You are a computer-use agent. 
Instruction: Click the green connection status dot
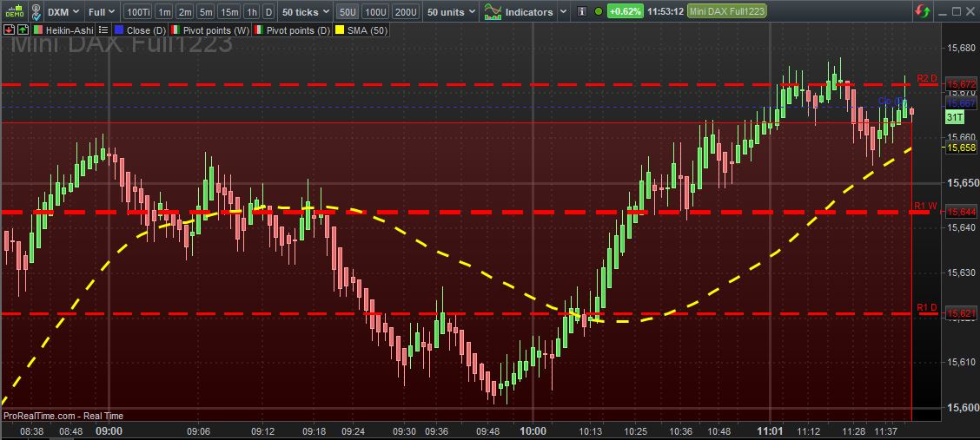click(599, 11)
